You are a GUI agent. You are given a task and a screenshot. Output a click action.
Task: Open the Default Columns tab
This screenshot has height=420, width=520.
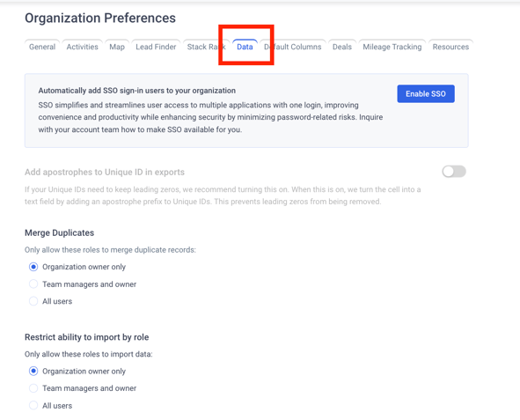click(292, 47)
